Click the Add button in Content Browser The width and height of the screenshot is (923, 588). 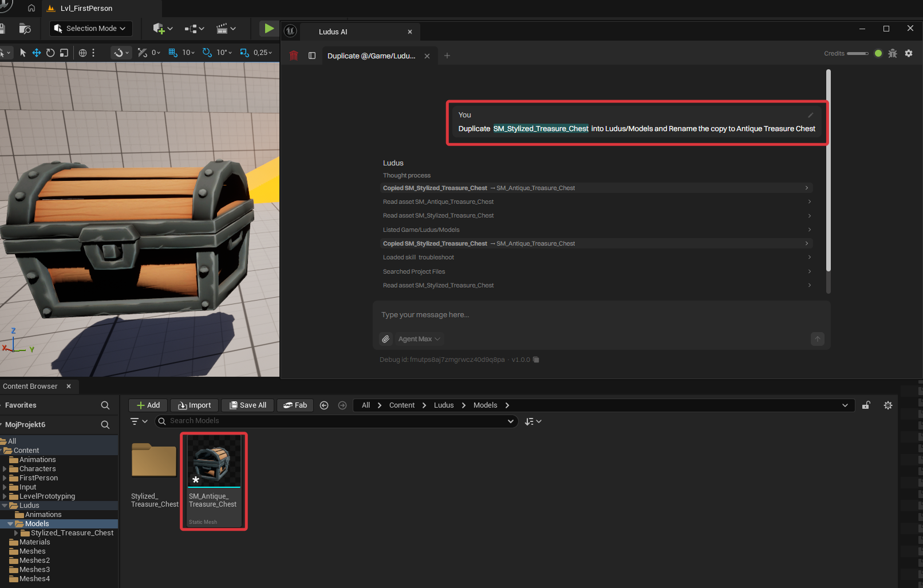(148, 405)
